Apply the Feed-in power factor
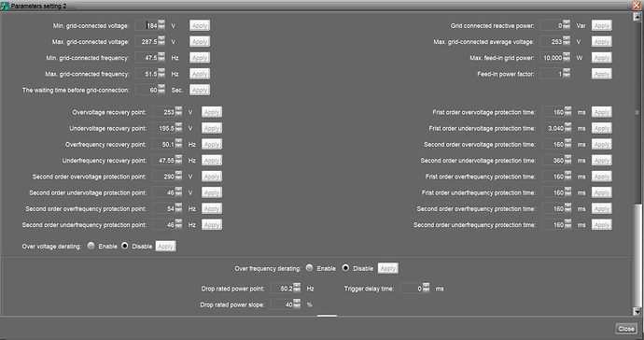This screenshot has height=340, width=644. point(602,74)
